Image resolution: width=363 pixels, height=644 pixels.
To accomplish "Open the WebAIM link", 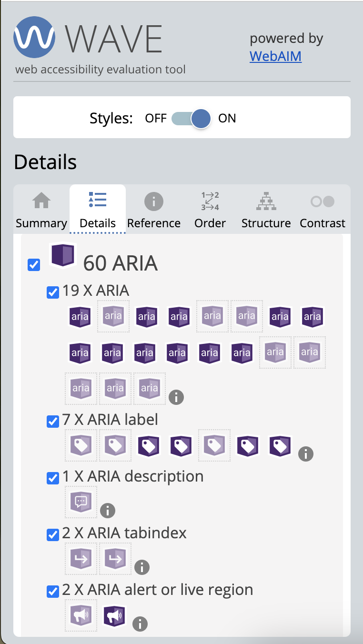I will (x=275, y=56).
